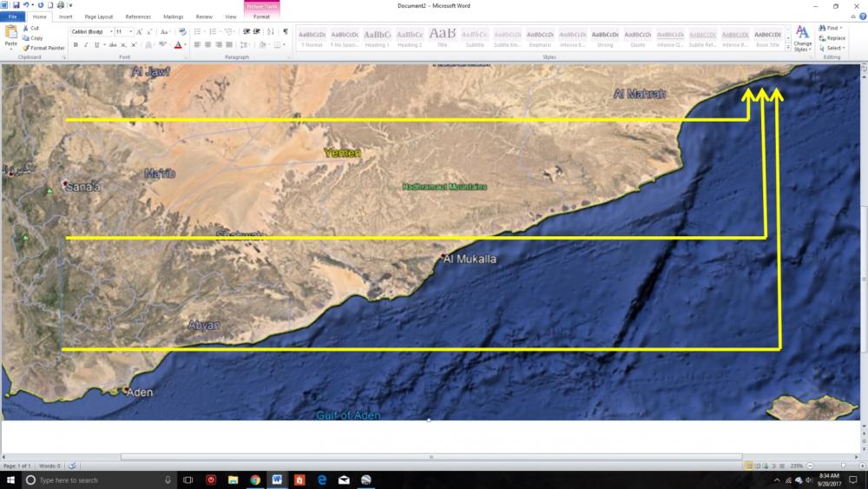Open Find dropdown in Editing
This screenshot has height=489, width=868.
tap(831, 28)
